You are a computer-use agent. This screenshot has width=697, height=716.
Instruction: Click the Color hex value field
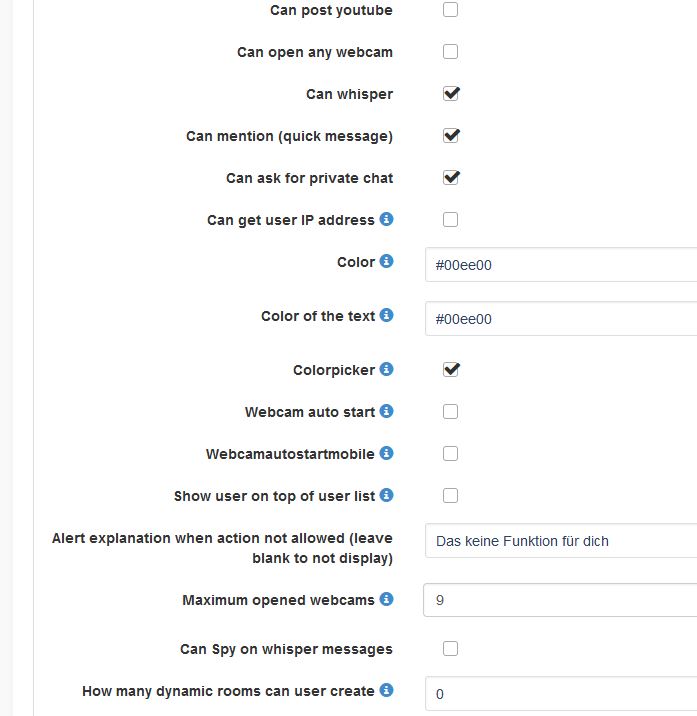point(560,265)
